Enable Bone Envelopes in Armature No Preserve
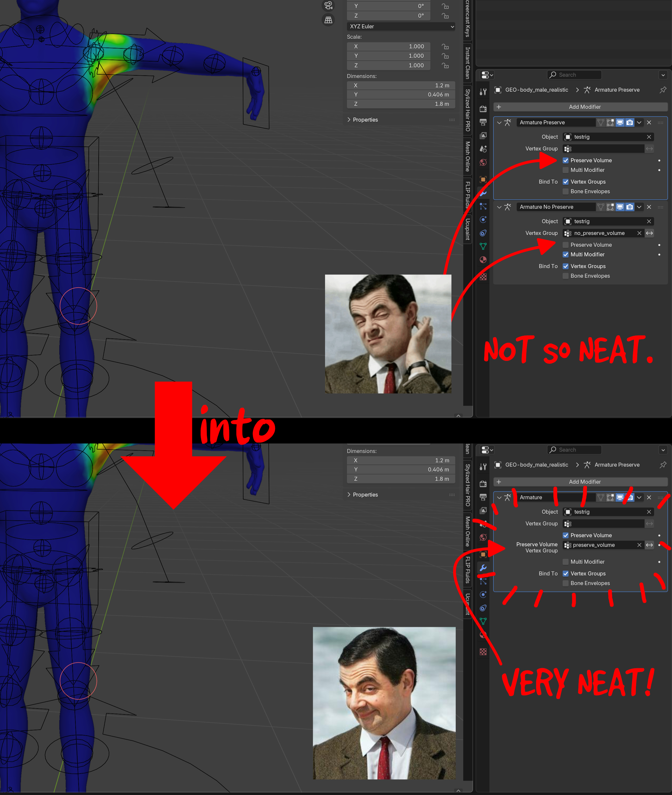The width and height of the screenshot is (672, 795). pos(566,276)
